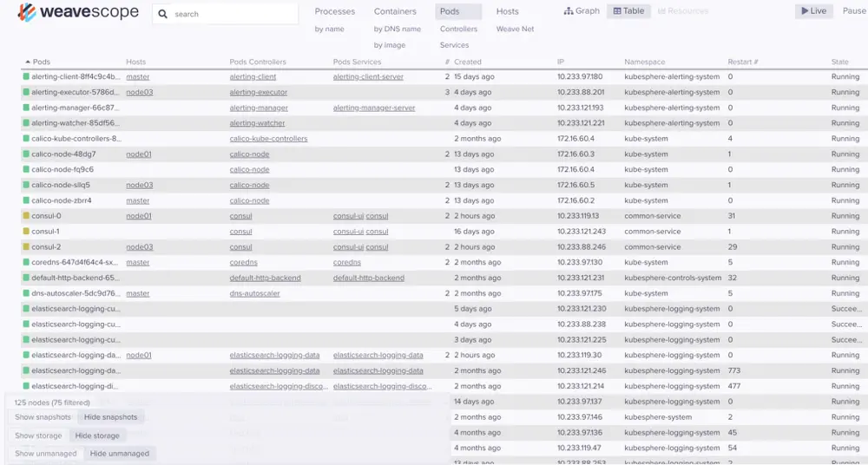Open the alerting-client-server service link
Screen dimensions: 868x465
[x=368, y=77]
